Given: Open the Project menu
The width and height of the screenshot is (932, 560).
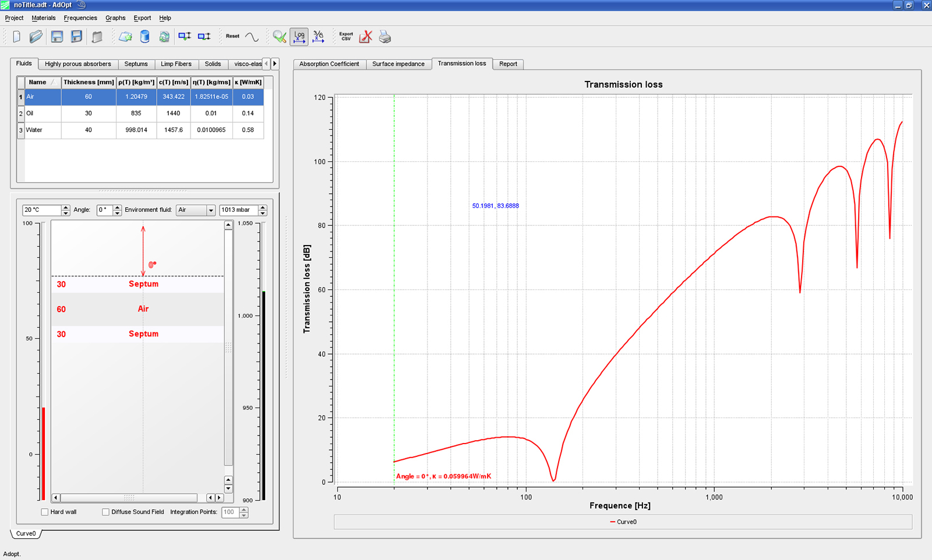Looking at the screenshot, I should (x=14, y=18).
